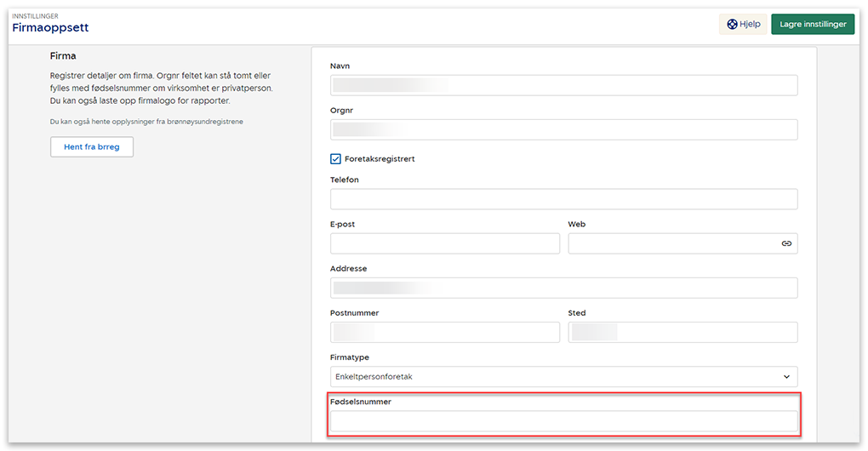
Task: Save settings with Lagre innstillinger button
Action: [x=813, y=25]
